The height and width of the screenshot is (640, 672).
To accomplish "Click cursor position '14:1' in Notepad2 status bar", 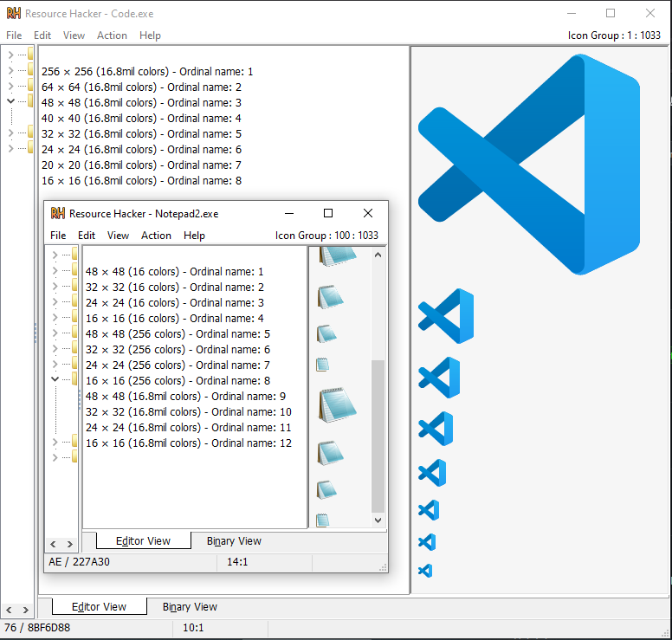I will coord(237,562).
